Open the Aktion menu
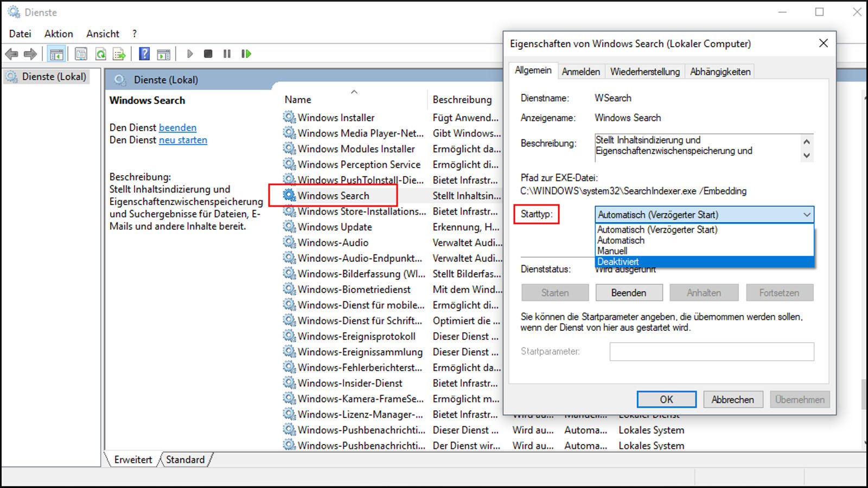This screenshot has height=488, width=868. pos(59,34)
